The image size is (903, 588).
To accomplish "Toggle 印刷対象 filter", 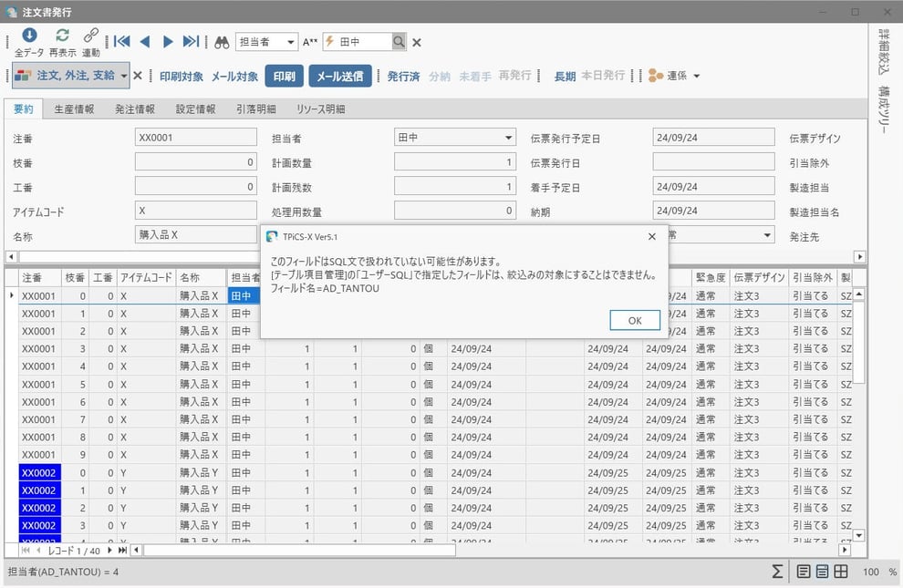I will pyautogui.click(x=182, y=77).
